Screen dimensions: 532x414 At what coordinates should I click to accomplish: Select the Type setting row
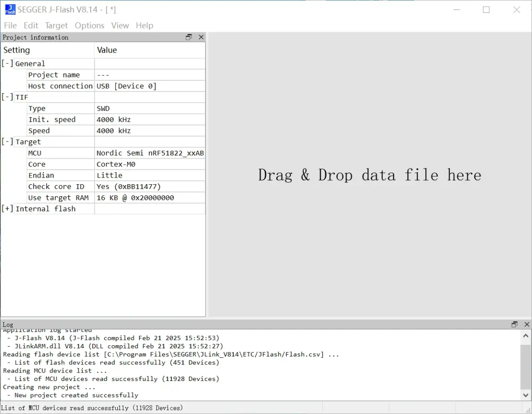coord(116,108)
